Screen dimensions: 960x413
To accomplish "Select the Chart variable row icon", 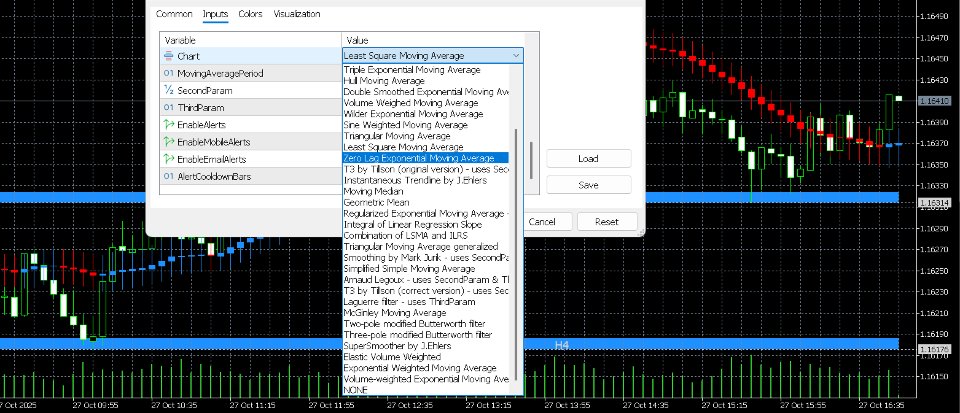I will pyautogui.click(x=169, y=56).
